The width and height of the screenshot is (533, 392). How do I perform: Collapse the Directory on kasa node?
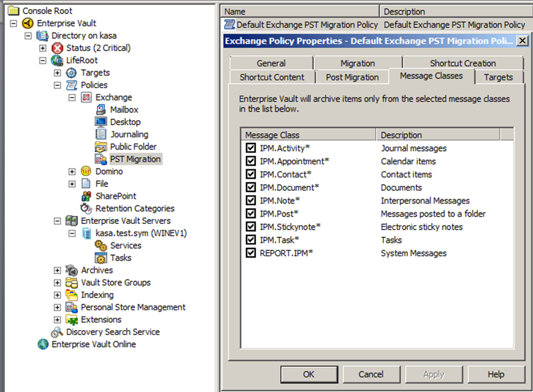[28, 36]
